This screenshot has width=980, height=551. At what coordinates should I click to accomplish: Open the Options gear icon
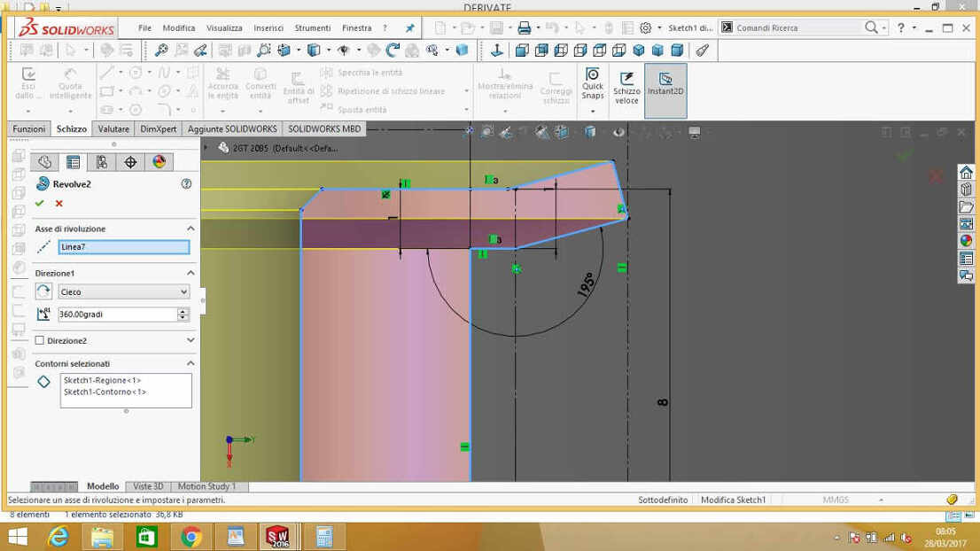coord(646,28)
